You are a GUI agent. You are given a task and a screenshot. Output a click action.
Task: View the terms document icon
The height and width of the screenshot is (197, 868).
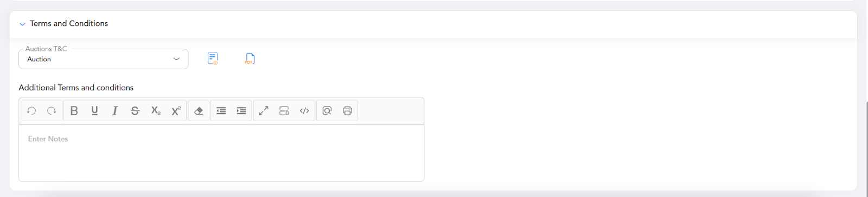pos(213,58)
